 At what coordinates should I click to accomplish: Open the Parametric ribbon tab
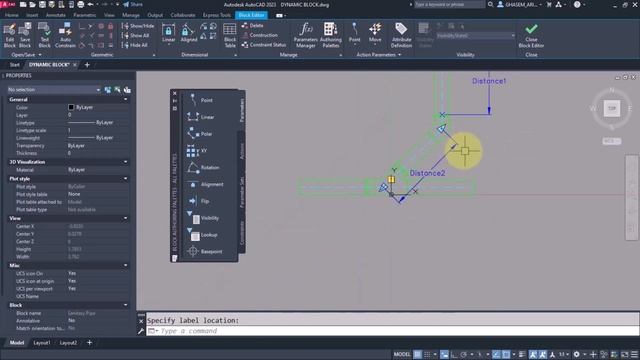pyautogui.click(x=84, y=15)
